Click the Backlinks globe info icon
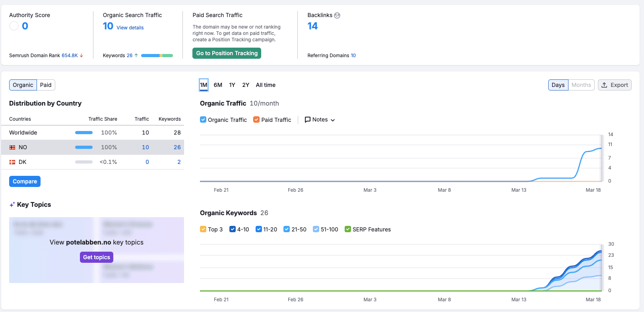 pos(337,15)
